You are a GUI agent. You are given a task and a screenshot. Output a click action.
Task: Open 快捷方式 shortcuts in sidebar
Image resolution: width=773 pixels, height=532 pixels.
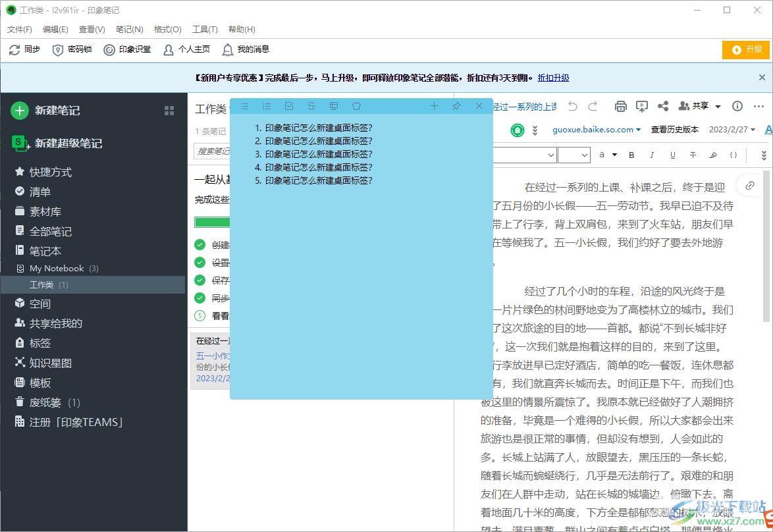pos(43,172)
